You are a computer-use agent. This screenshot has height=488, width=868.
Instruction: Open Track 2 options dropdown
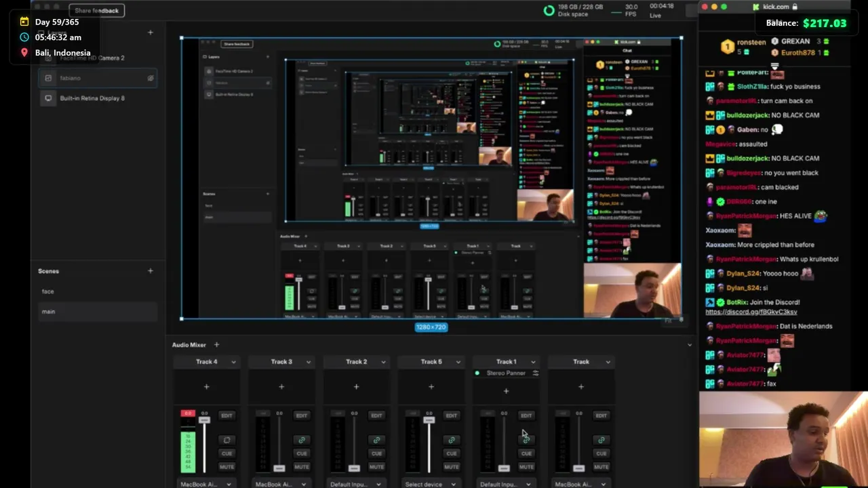(x=383, y=362)
